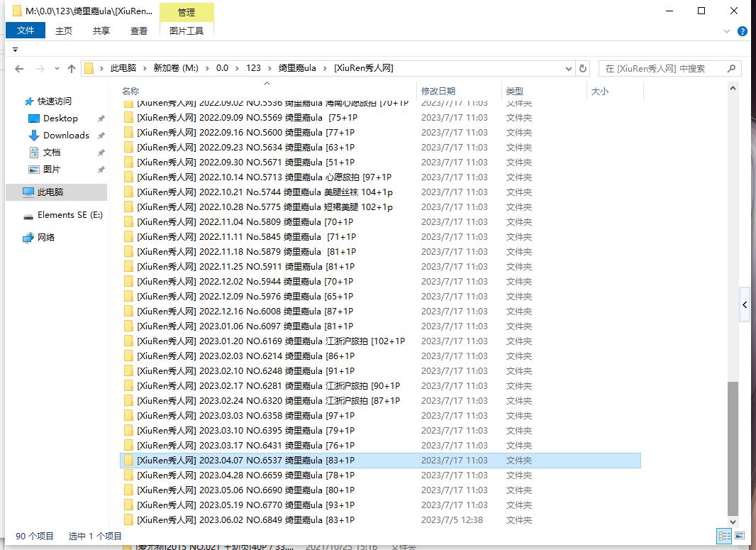
Task: Click the folder icon of NO.6537 row
Action: click(128, 461)
